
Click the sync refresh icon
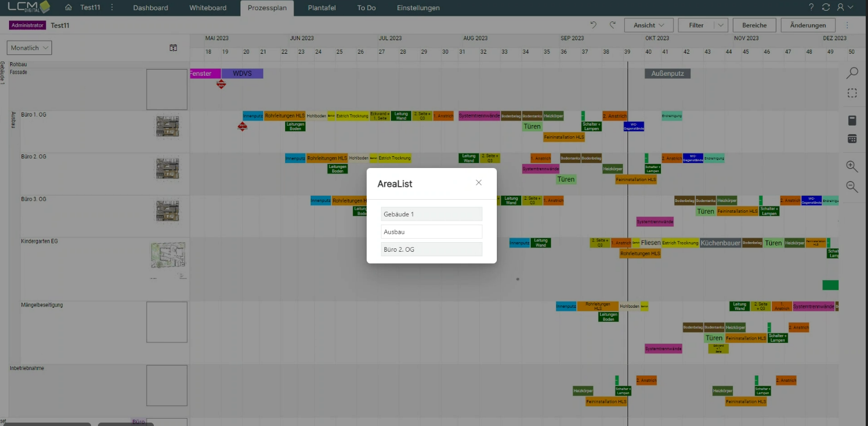point(826,8)
